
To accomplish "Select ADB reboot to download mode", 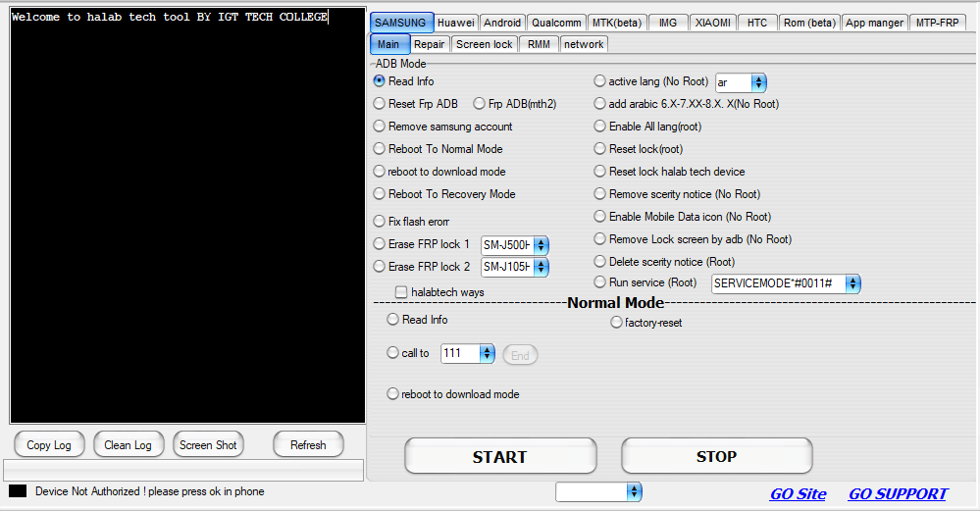I will [379, 172].
